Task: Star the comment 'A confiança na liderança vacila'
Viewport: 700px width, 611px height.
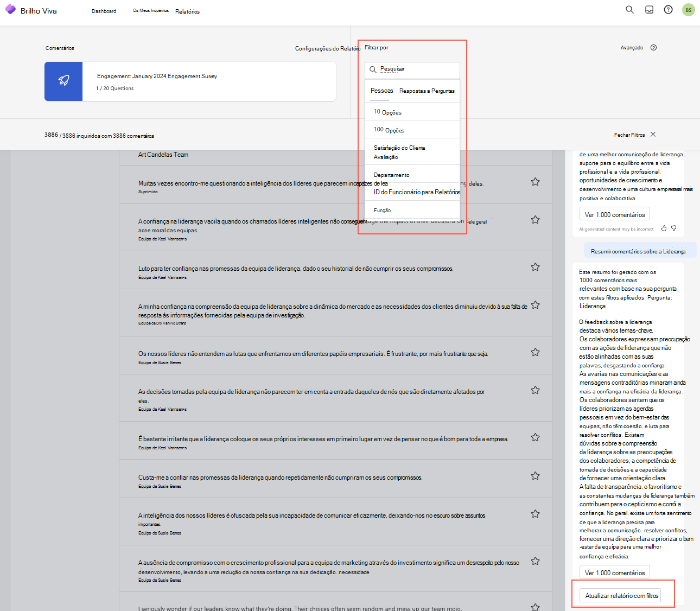Action: 535,220
